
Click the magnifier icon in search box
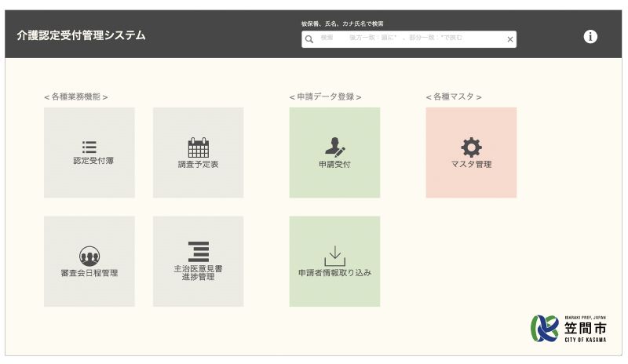309,39
